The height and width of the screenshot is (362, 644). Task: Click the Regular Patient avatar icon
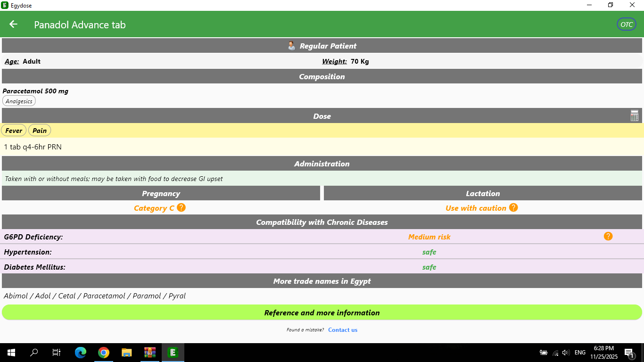291,46
